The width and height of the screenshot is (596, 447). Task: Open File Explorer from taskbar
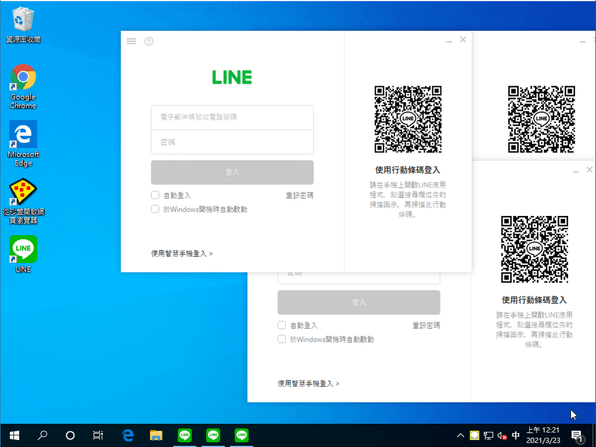click(156, 435)
